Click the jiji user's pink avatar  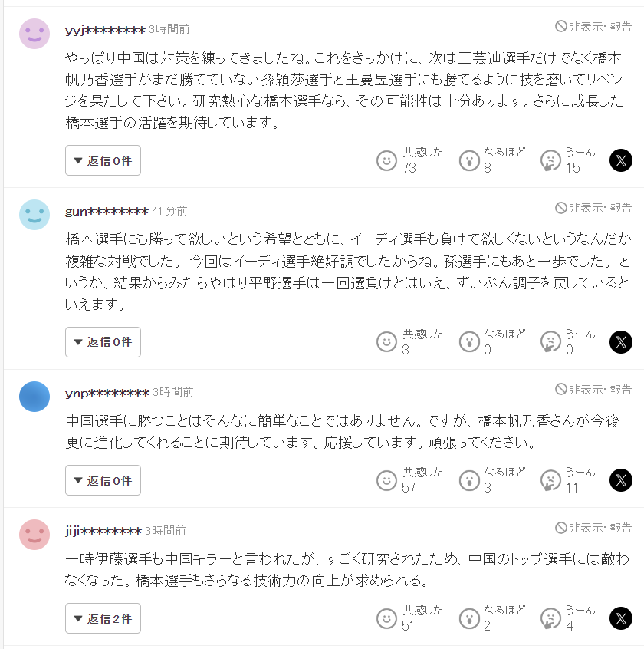pyautogui.click(x=34, y=535)
